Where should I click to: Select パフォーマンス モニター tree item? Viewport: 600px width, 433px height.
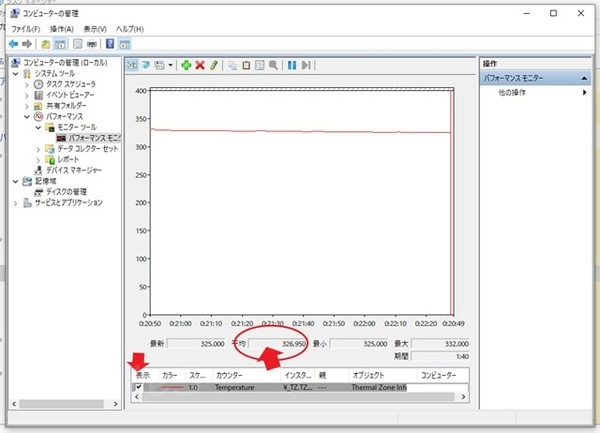pyautogui.click(x=94, y=138)
